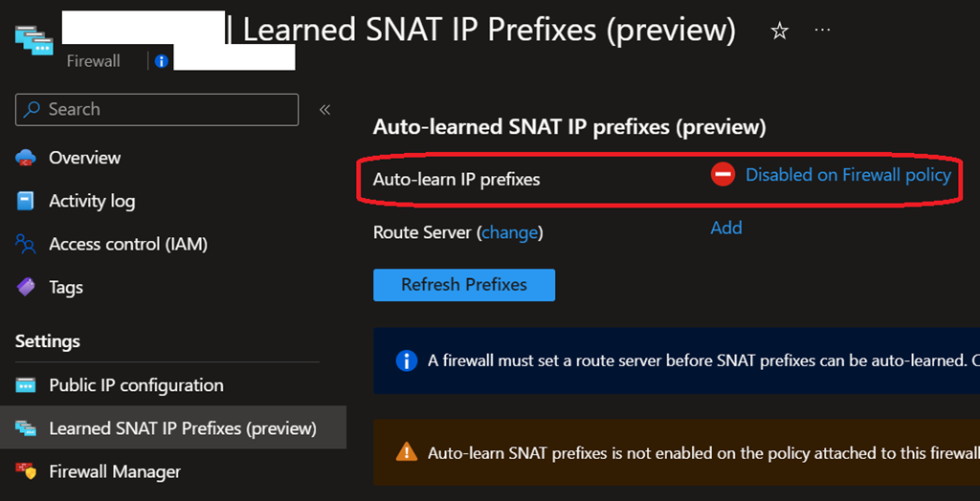Image resolution: width=980 pixels, height=501 pixels.
Task: Click the purple Tags icon
Action: [26, 287]
